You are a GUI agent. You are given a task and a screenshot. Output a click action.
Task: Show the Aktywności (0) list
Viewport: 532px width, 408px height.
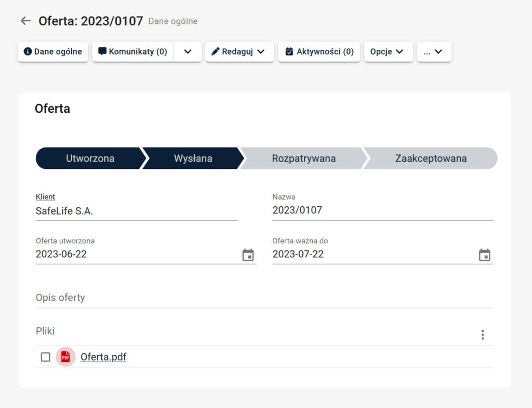click(x=319, y=52)
